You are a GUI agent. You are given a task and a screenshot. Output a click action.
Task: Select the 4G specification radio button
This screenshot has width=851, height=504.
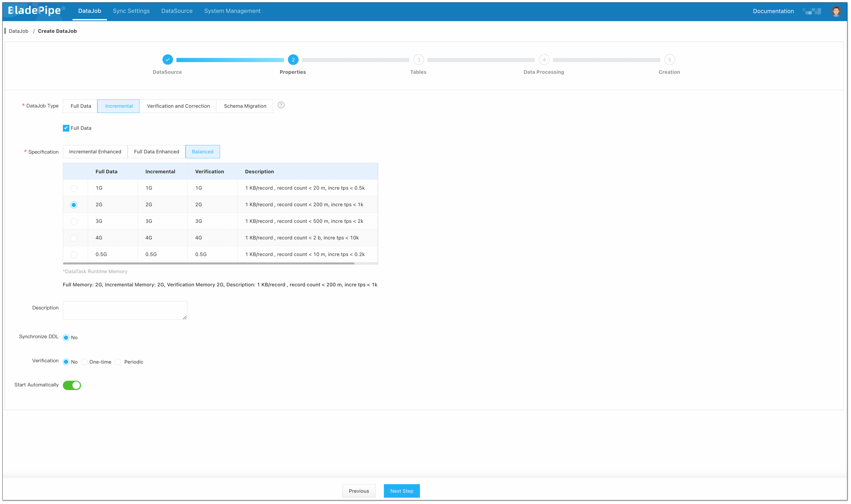74,238
